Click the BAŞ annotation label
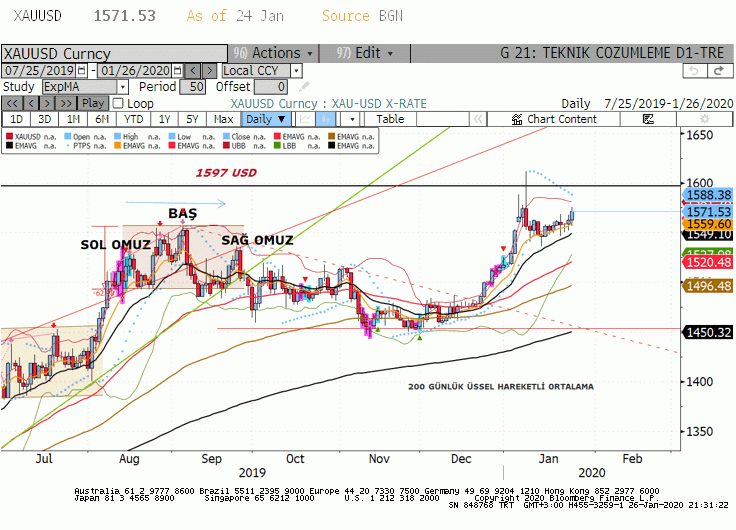This screenshot has height=530, width=736. pyautogui.click(x=183, y=213)
